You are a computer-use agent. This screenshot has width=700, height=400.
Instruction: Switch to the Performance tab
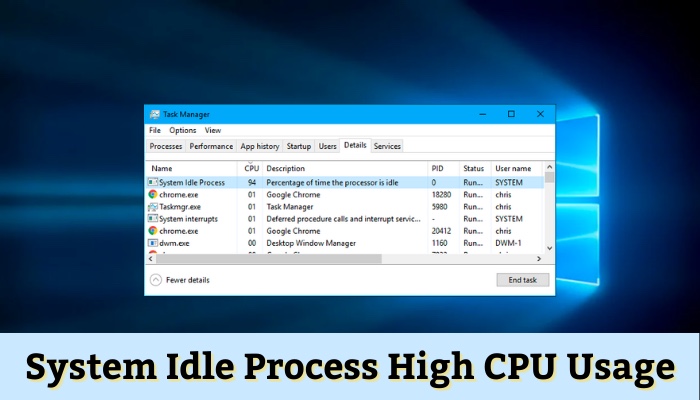coord(211,146)
